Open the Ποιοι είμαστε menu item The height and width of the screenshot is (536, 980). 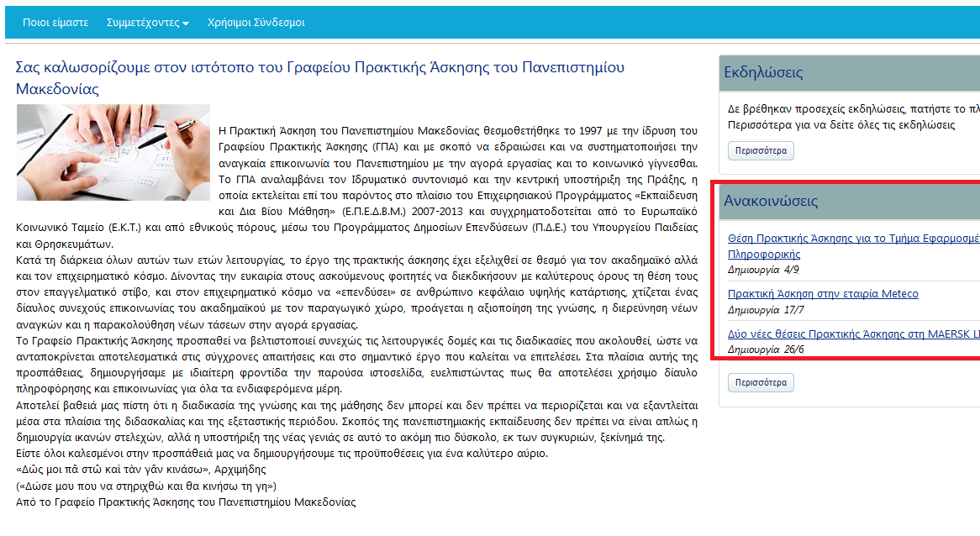pyautogui.click(x=55, y=23)
